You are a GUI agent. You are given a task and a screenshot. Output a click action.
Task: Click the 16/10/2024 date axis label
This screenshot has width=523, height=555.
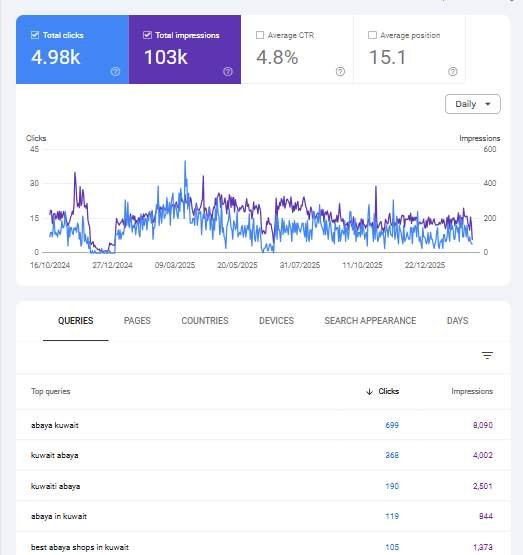point(50,265)
